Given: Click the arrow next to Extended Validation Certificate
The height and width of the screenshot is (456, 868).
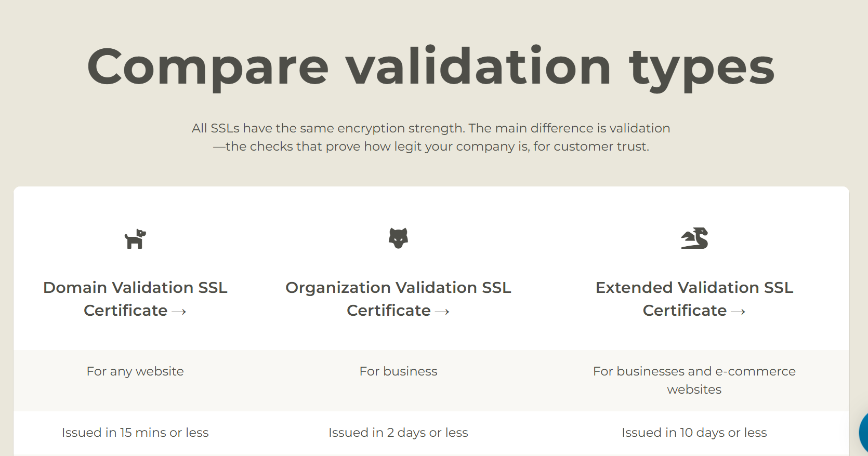Looking at the screenshot, I should tap(738, 312).
